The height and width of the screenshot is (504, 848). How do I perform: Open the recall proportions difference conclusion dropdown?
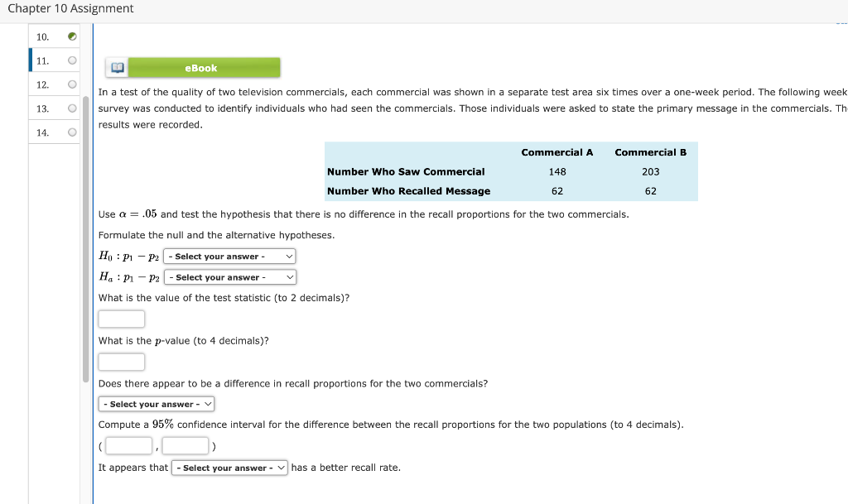coord(156,404)
